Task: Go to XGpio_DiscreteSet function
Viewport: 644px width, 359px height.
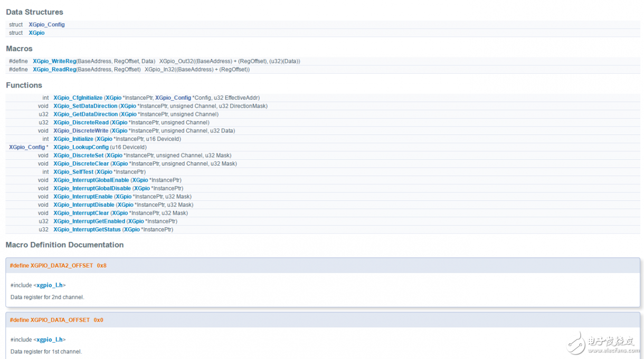Action: [x=78, y=156]
